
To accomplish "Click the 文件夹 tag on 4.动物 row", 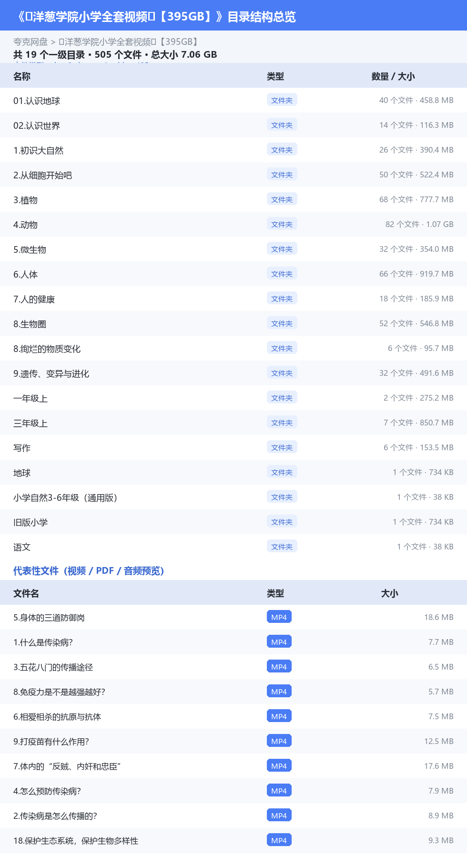I will click(x=282, y=224).
